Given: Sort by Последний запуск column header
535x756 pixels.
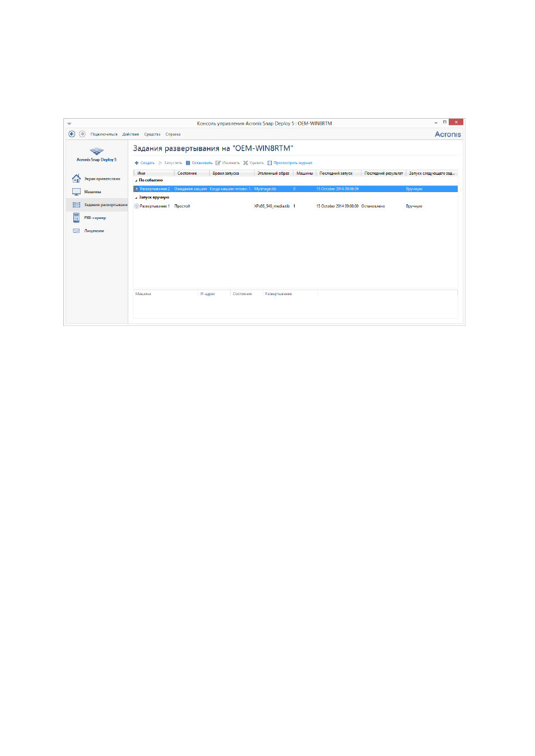Looking at the screenshot, I should point(338,173).
